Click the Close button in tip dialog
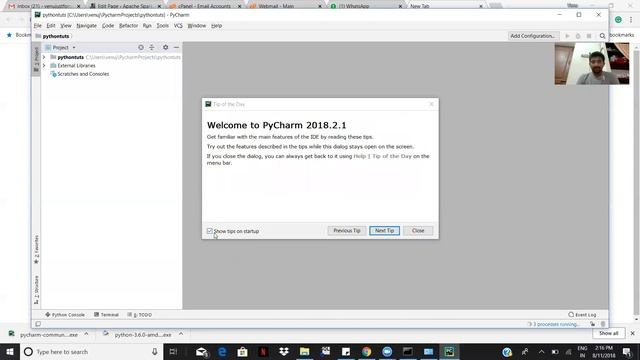This screenshot has height=360, width=640. point(418,231)
